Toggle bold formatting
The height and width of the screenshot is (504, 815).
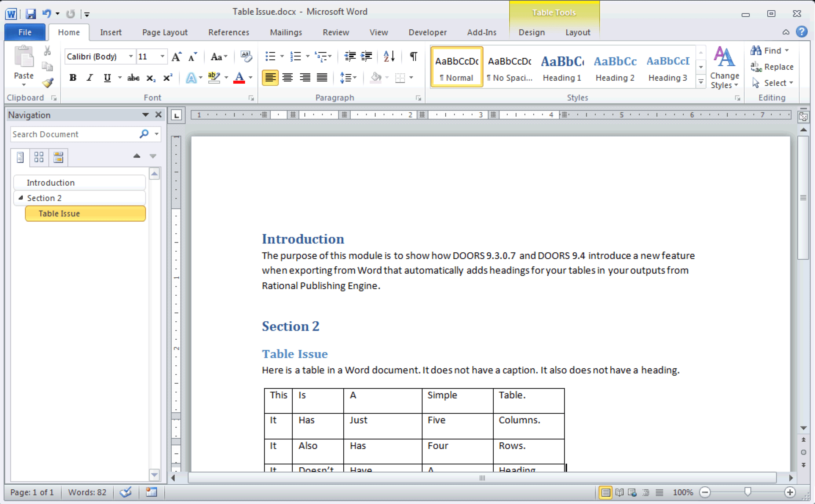(x=73, y=77)
